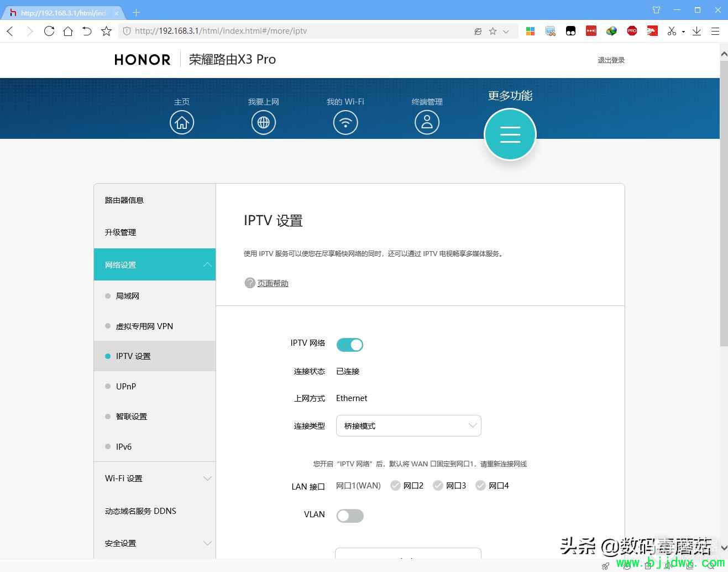Reload the page with refresh icon

pyautogui.click(x=49, y=31)
